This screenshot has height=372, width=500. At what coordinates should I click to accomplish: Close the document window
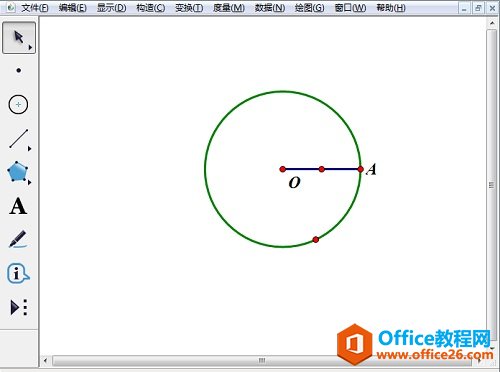tap(492, 8)
